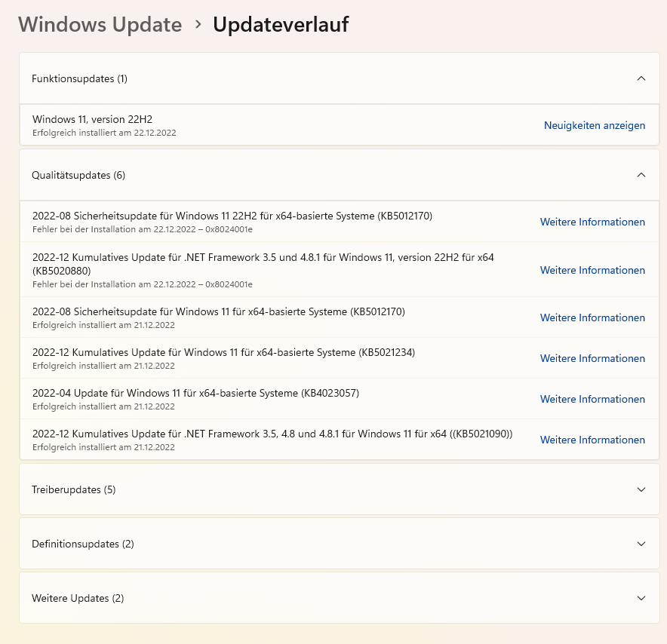Click the Treiberupdates (5) label
The width and height of the screenshot is (667, 644).
[x=72, y=489]
